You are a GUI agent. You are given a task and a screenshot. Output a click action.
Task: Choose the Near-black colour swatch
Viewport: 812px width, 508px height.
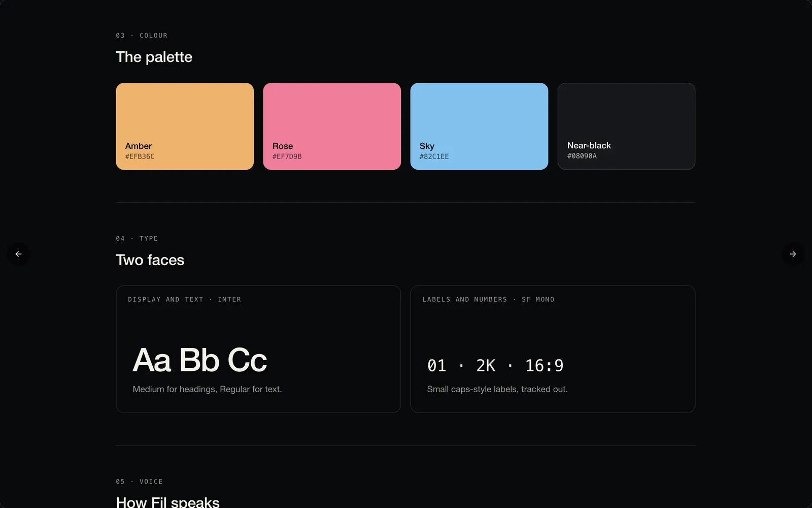(x=626, y=126)
